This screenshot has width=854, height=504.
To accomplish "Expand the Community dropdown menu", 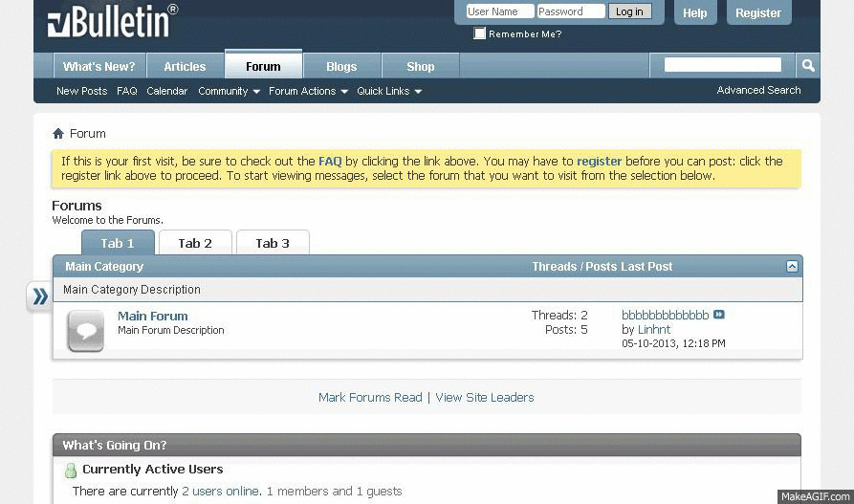I will click(229, 91).
